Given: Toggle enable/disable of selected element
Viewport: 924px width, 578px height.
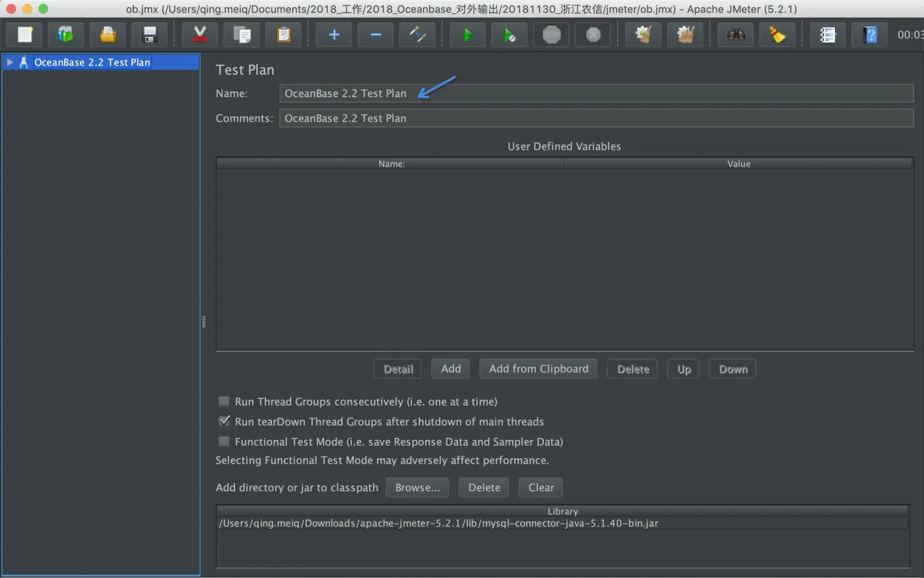Looking at the screenshot, I should pyautogui.click(x=417, y=34).
